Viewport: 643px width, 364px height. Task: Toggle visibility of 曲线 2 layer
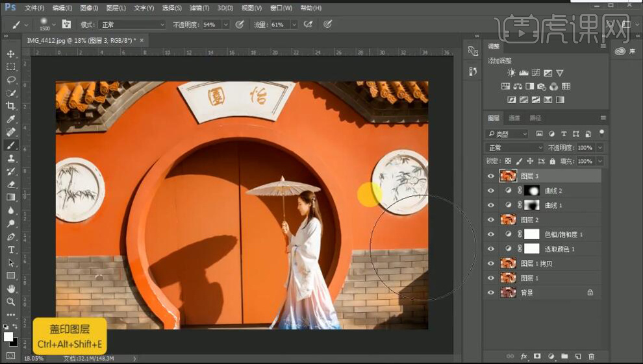coord(490,191)
